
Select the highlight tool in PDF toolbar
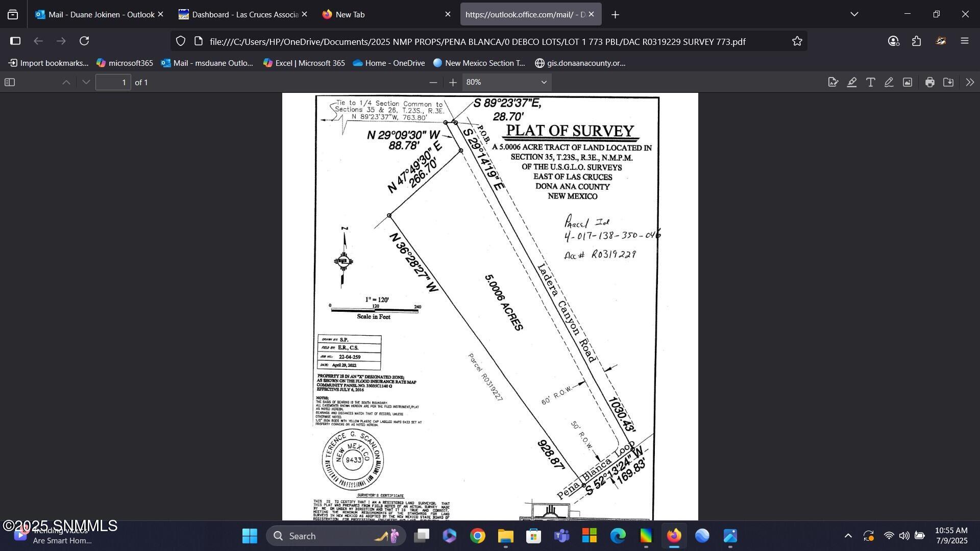(852, 82)
